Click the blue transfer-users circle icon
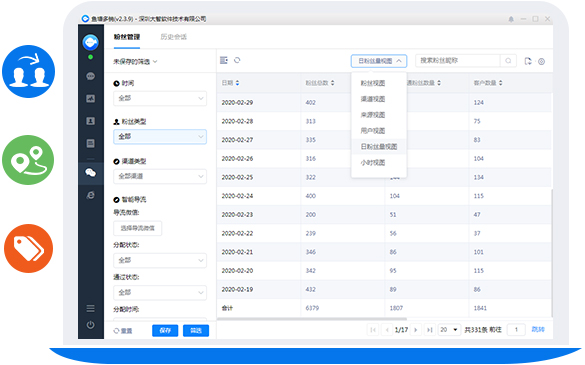The image size is (585, 365). point(28,71)
